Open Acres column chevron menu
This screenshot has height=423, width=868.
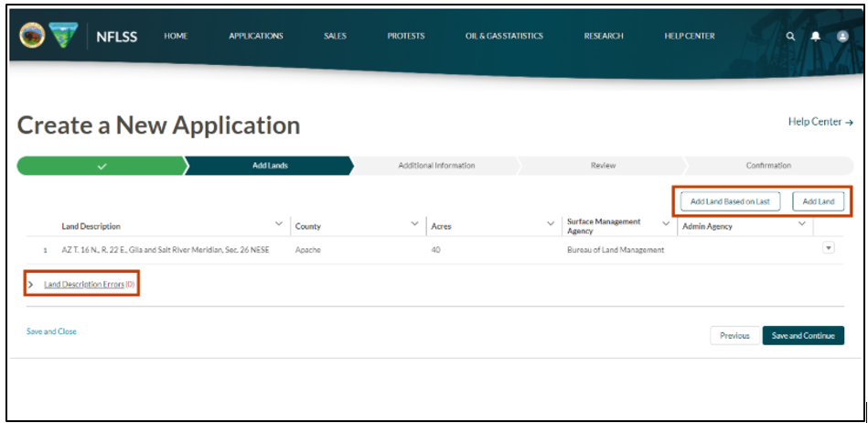[x=551, y=224]
